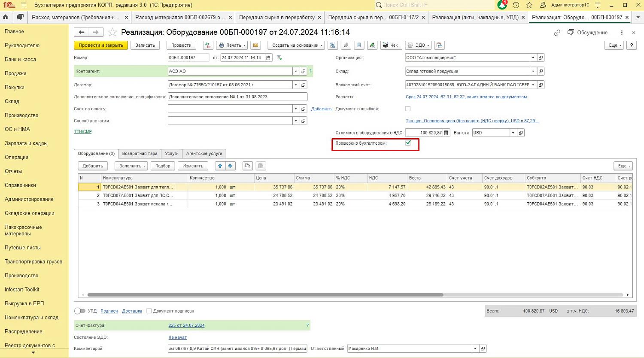The height and width of the screenshot is (358, 644).
Task: Open the calculator for Стоимость оборудования с НДС
Action: click(446, 133)
